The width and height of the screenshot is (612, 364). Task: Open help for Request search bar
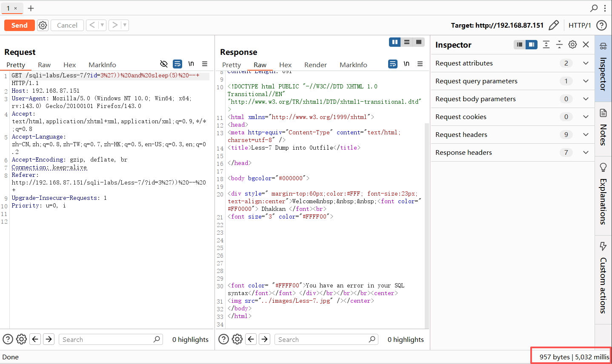coord(8,339)
